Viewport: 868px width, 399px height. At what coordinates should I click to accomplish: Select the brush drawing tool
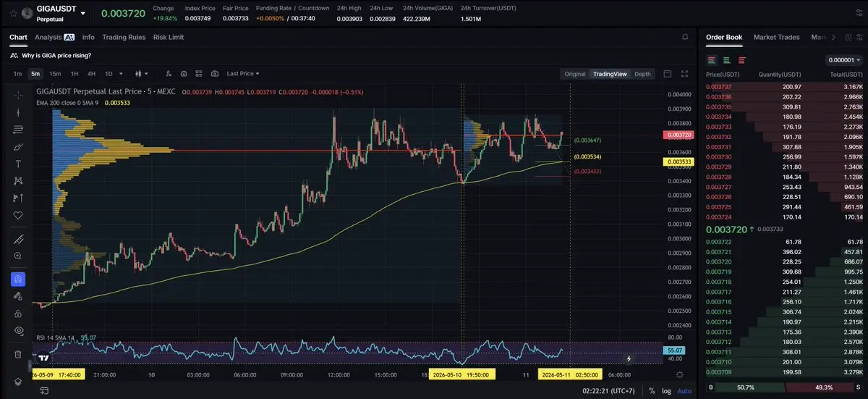click(x=18, y=146)
